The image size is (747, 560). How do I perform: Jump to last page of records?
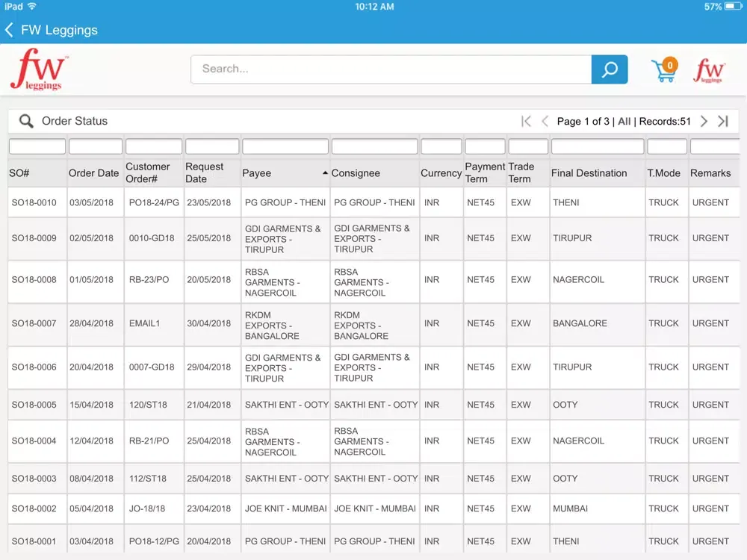[x=723, y=122]
